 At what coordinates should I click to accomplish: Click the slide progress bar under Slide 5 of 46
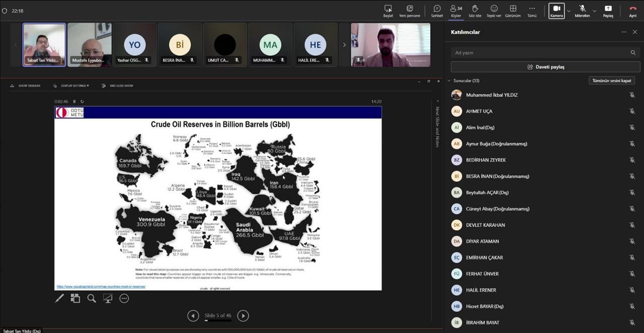(218, 320)
